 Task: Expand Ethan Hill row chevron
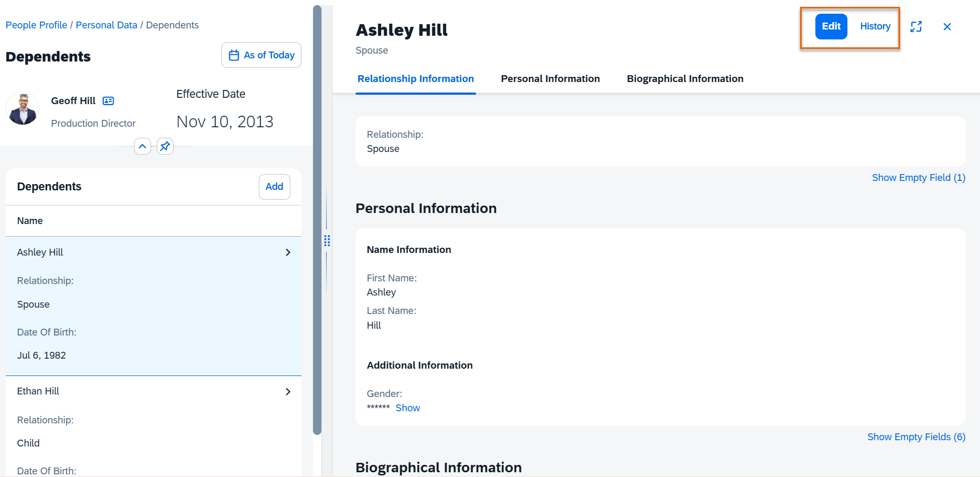coord(288,392)
